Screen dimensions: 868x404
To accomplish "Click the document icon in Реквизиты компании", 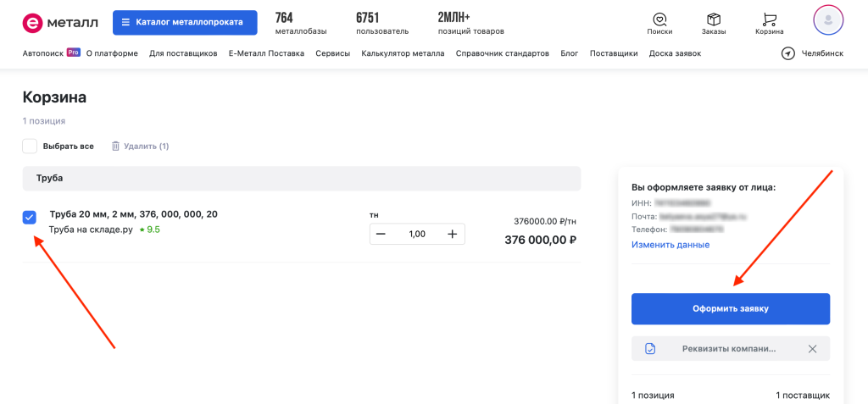I will click(650, 348).
